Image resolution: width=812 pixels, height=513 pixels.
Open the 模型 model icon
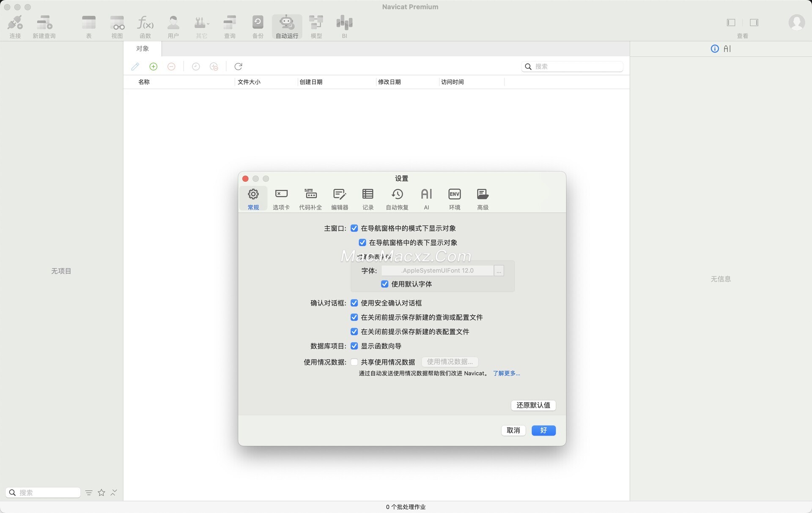click(x=316, y=27)
